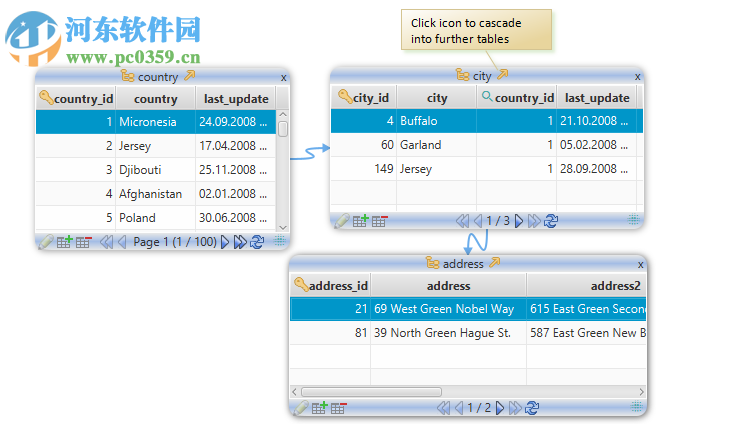Click the tree icon beside city title
This screenshot has width=747, height=424.
coord(463,75)
